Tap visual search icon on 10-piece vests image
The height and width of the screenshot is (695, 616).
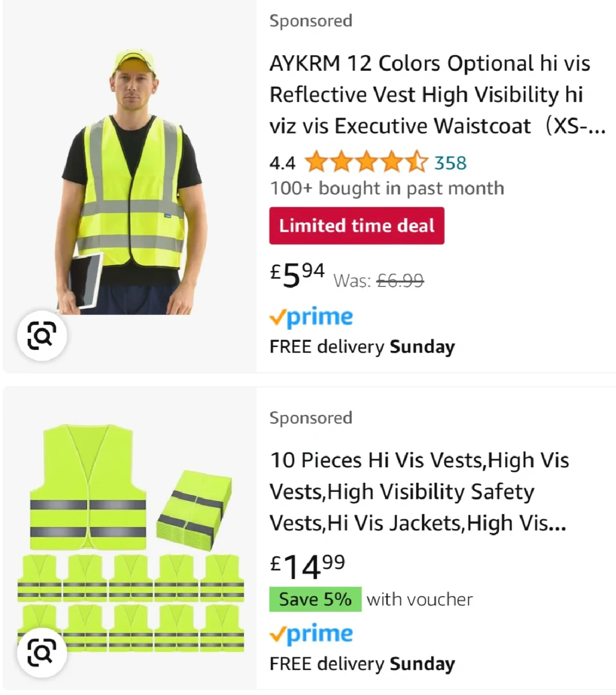point(42,652)
